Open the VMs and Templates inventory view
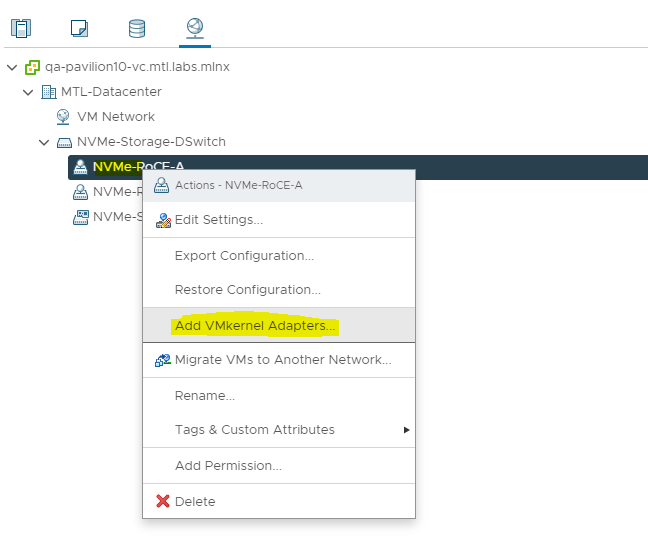This screenshot has width=648, height=547. coord(79,29)
